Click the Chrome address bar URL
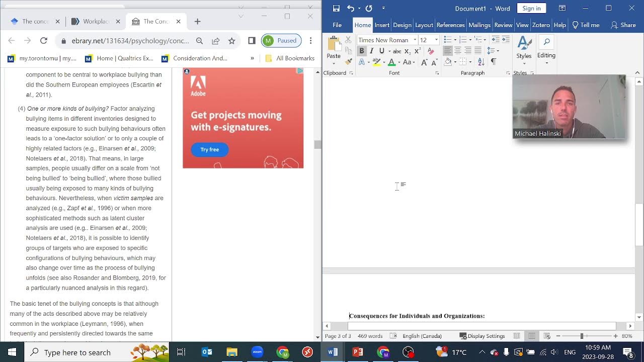The height and width of the screenshot is (362, 644). [x=130, y=41]
